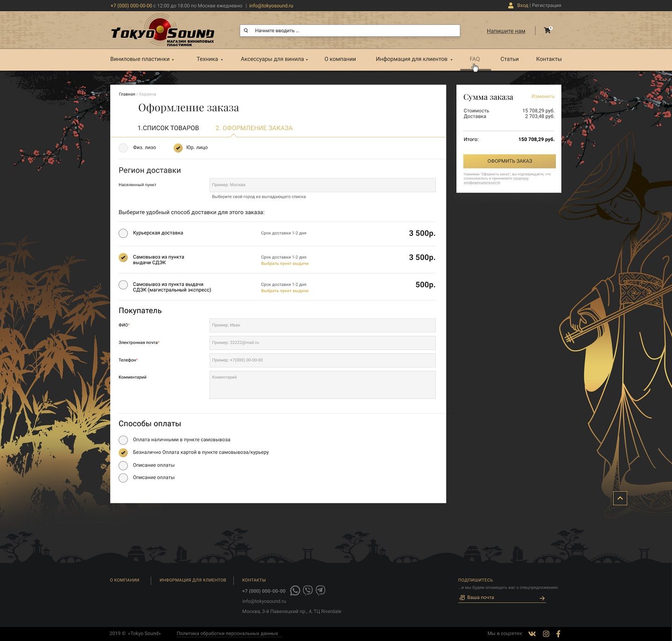
Task: Open Telegram icon in footer contacts
Action: click(x=321, y=591)
